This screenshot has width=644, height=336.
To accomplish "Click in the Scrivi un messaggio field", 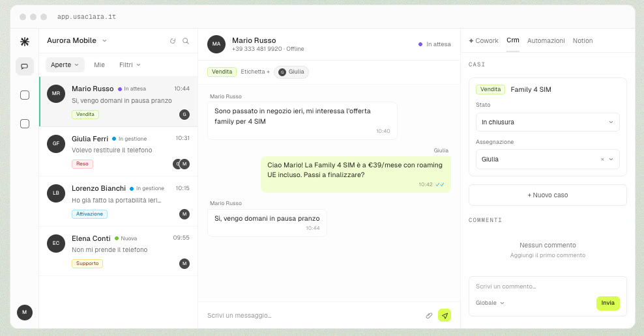I will point(313,315).
